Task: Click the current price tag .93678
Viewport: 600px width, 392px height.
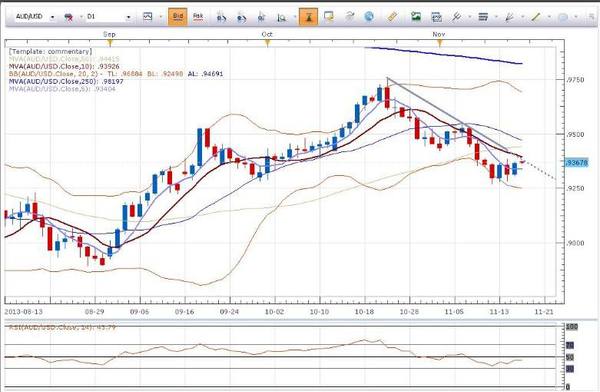Action: coord(576,163)
